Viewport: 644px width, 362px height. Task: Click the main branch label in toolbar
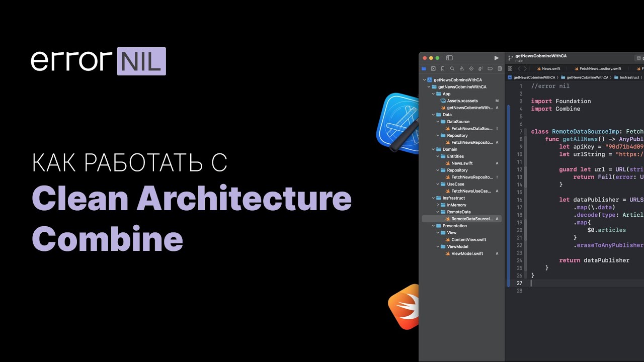tap(519, 61)
